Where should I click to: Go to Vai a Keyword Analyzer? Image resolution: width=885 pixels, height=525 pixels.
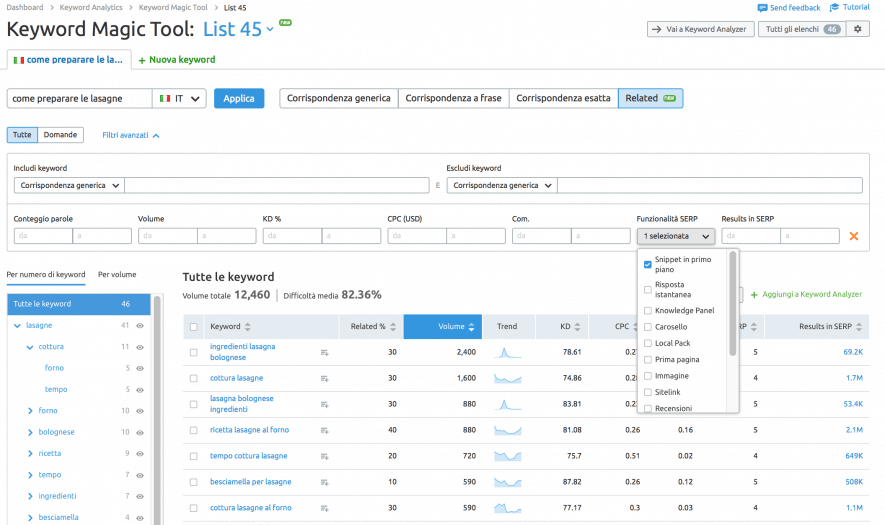click(x=700, y=29)
